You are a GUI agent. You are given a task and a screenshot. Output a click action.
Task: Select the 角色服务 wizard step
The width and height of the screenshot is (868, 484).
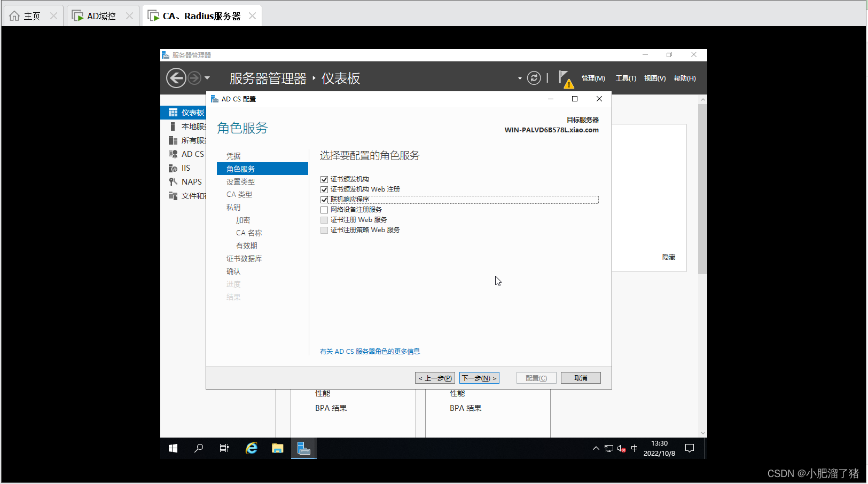click(262, 169)
